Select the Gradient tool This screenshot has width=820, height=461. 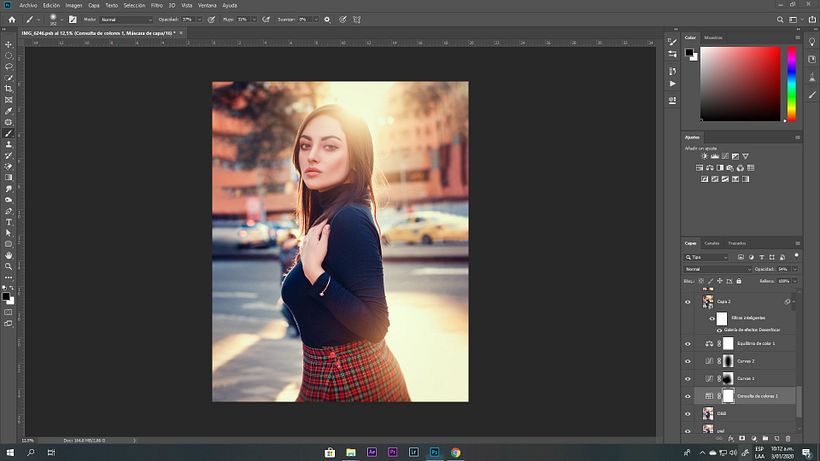[x=8, y=178]
